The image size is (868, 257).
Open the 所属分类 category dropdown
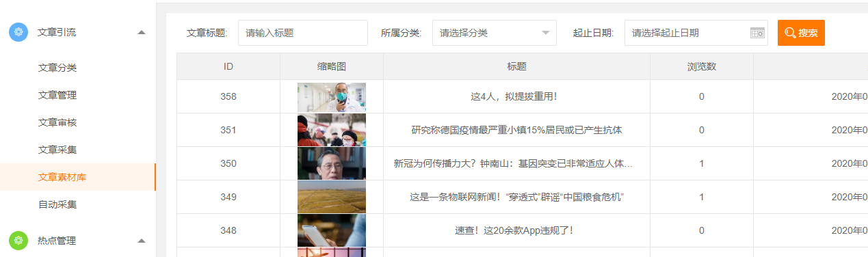point(495,33)
